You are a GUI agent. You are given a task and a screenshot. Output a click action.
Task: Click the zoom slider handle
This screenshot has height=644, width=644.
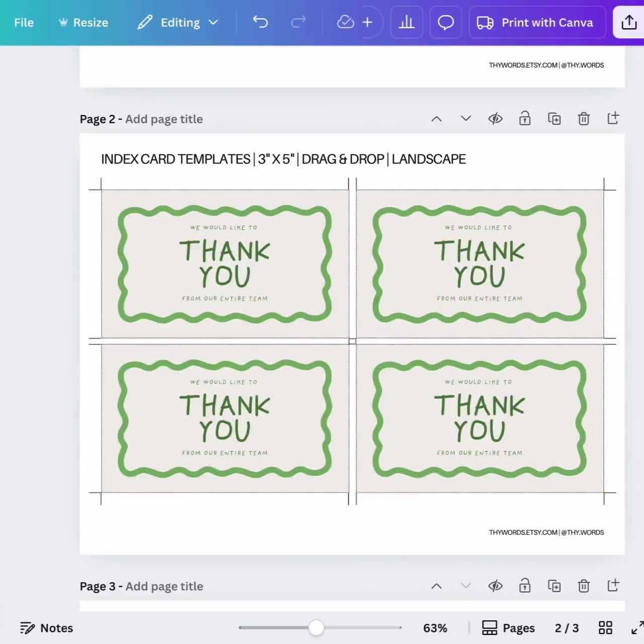[x=316, y=627]
